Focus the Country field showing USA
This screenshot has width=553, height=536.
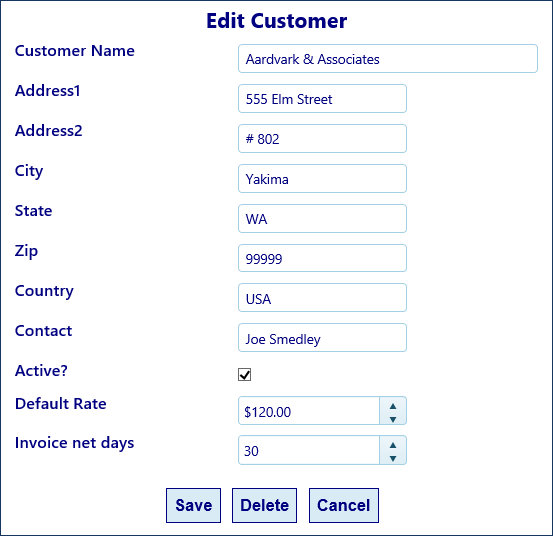pos(322,298)
